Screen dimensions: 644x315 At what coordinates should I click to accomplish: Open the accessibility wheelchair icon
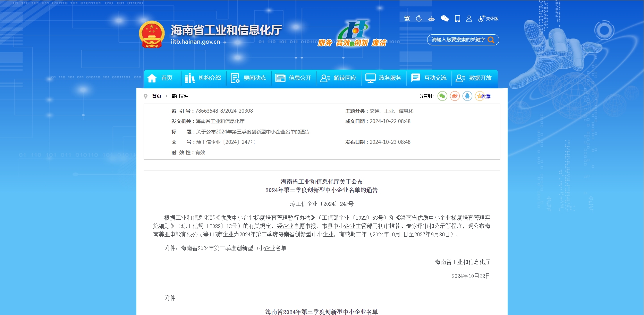point(419,18)
